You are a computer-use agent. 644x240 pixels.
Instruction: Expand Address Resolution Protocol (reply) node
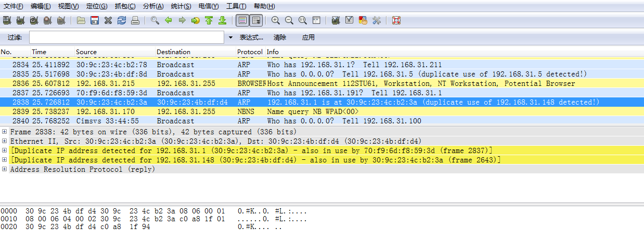pyautogui.click(x=5, y=169)
